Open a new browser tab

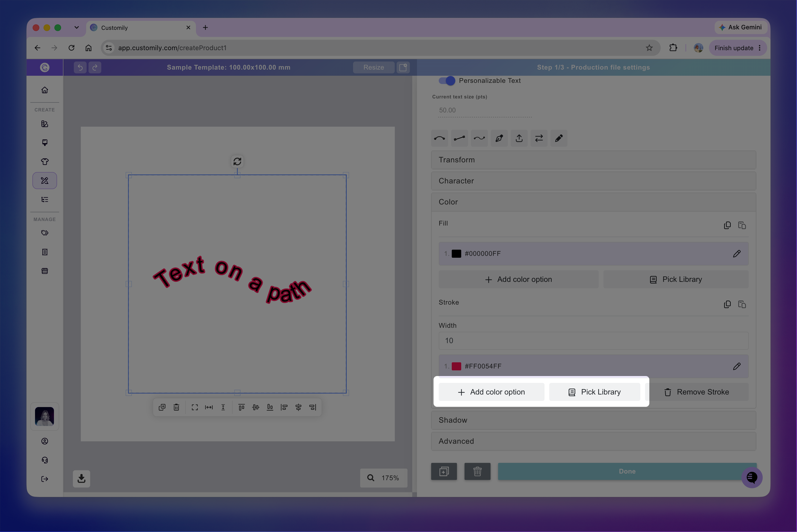[x=205, y=27]
